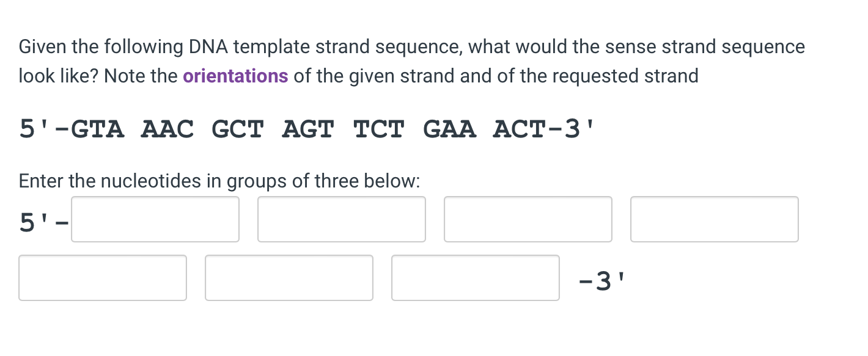
Task: Click the GTA codon in template sequence
Action: pyautogui.click(x=98, y=129)
